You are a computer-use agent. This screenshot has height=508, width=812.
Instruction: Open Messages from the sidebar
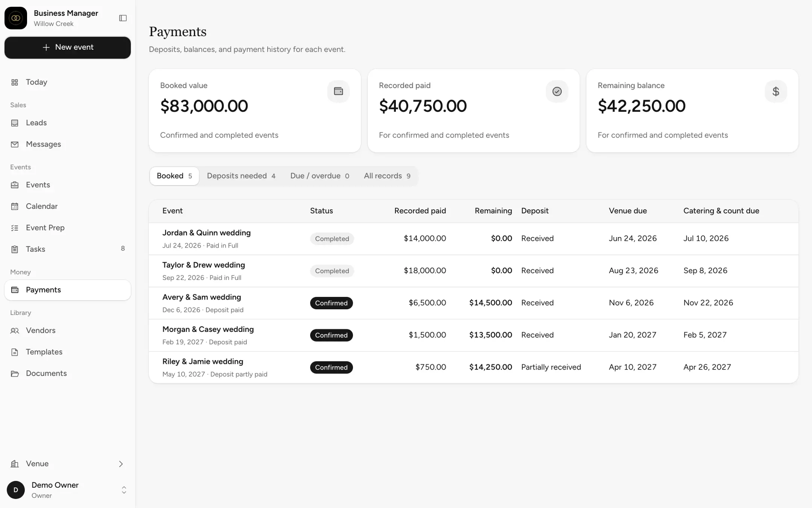tap(68, 144)
